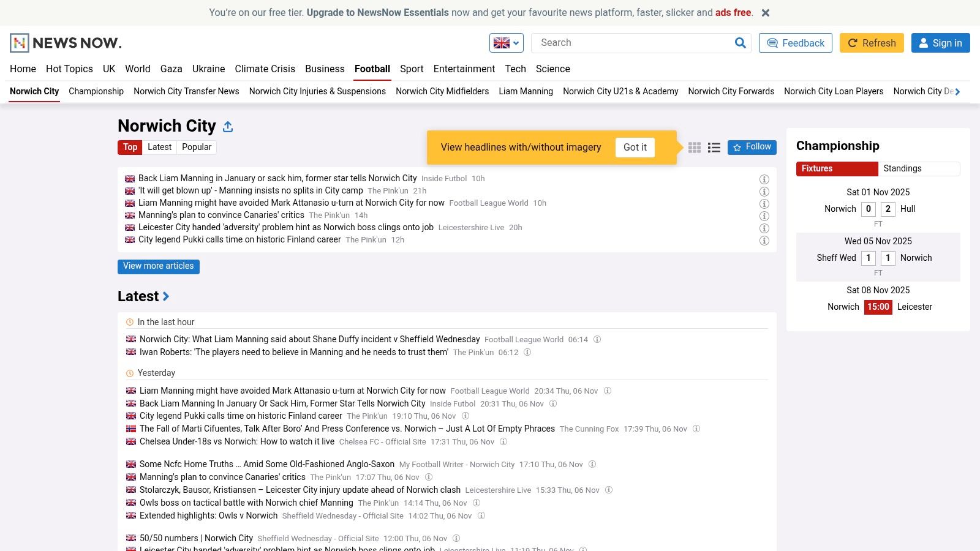Screen dimensions: 980x551
Task: Select the Popular tab
Action: (197, 148)
